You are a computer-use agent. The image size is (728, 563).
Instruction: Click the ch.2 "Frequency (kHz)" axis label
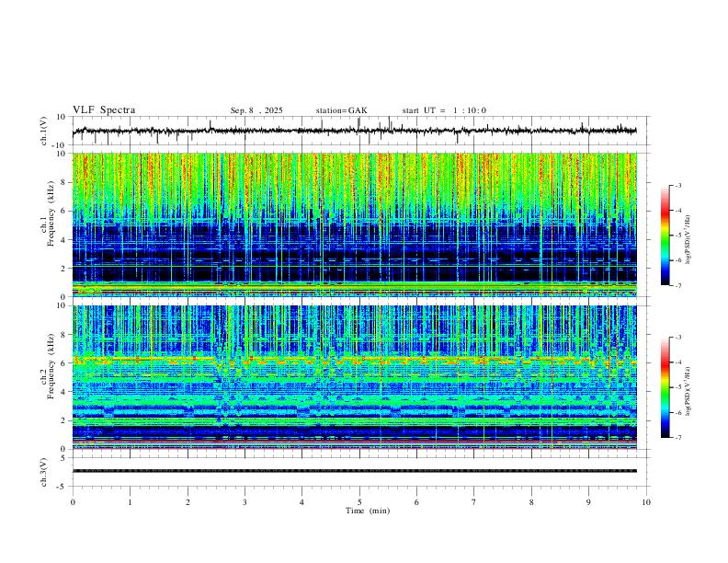click(51, 366)
